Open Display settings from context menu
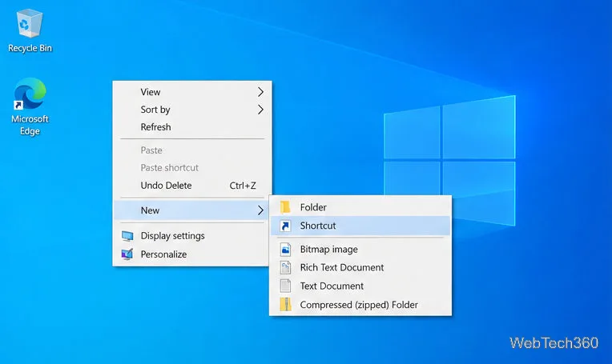Image resolution: width=612 pixels, height=364 pixels. 192,236
